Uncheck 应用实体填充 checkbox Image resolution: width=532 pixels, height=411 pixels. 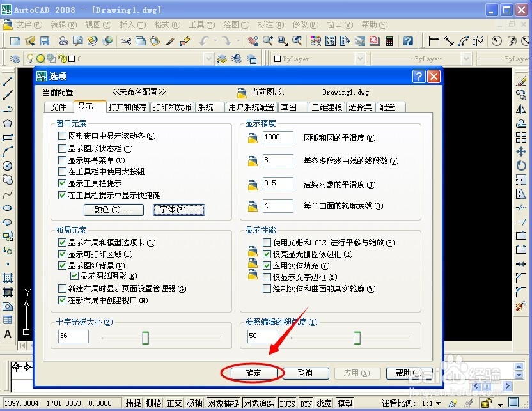267,265
